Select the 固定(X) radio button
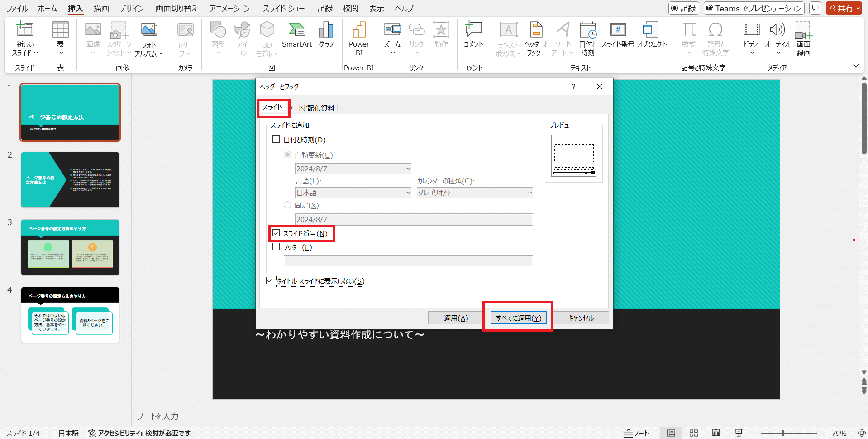The width and height of the screenshot is (868, 439). click(x=287, y=205)
